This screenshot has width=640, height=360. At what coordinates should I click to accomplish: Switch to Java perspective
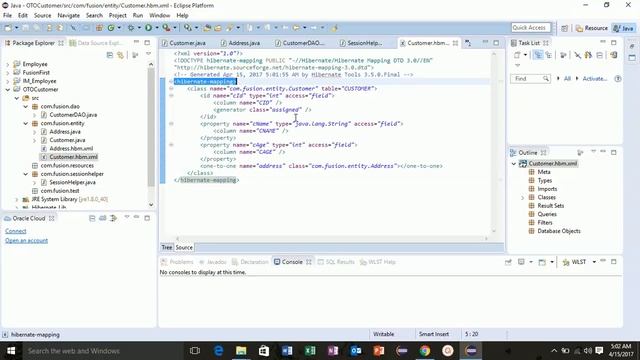[x=624, y=28]
